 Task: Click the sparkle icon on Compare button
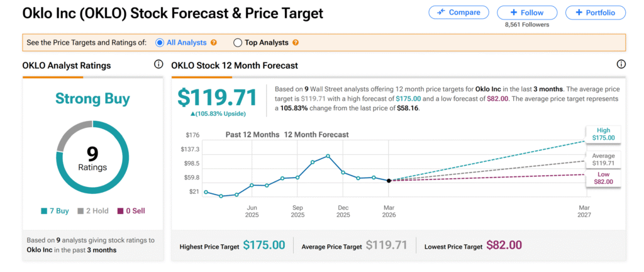pos(441,13)
